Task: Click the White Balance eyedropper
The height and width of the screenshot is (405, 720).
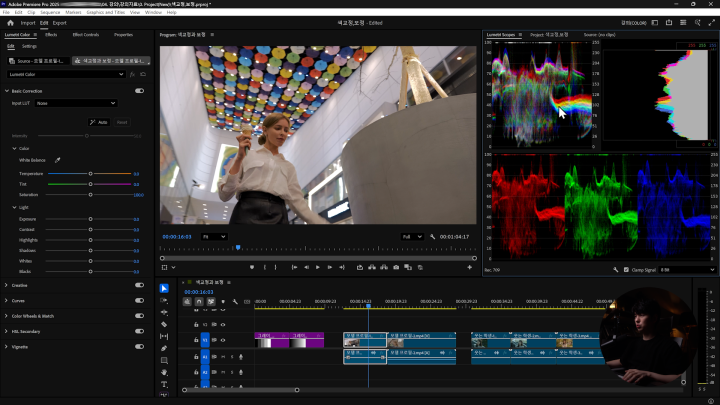Action: [x=57, y=160]
